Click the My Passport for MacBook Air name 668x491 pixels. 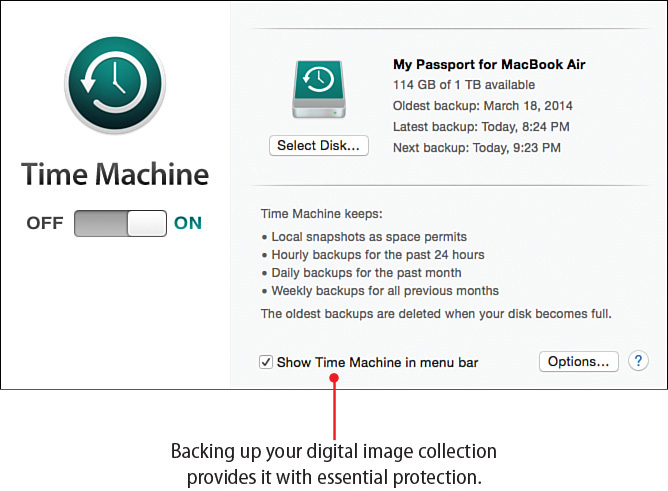click(x=489, y=65)
